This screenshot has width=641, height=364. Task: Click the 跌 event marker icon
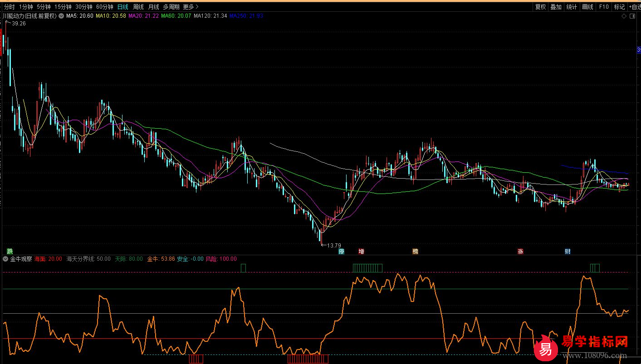point(10,251)
